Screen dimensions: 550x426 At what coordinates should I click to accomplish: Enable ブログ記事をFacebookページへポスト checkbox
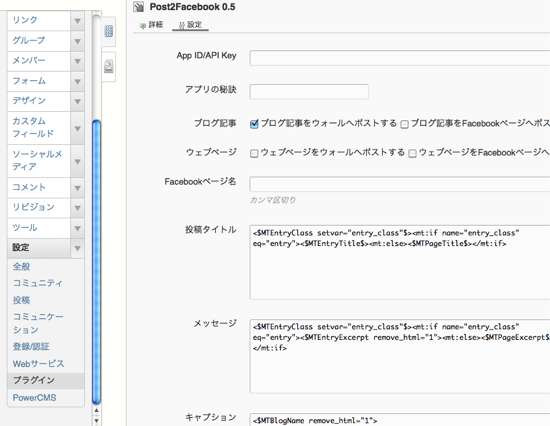pos(404,124)
